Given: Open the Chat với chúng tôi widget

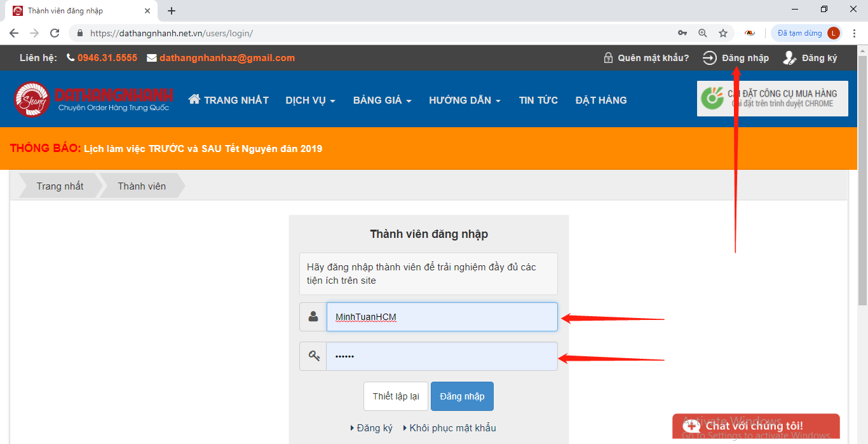Looking at the screenshot, I should [x=755, y=426].
